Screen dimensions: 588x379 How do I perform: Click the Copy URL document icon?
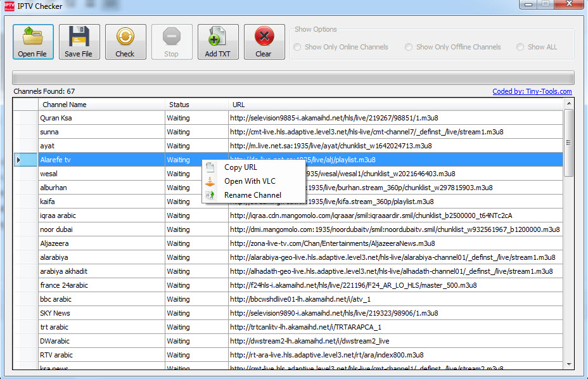click(x=210, y=167)
